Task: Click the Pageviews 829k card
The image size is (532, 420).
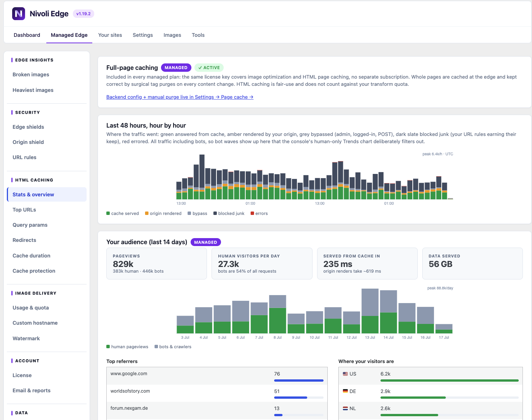Action: click(x=157, y=264)
